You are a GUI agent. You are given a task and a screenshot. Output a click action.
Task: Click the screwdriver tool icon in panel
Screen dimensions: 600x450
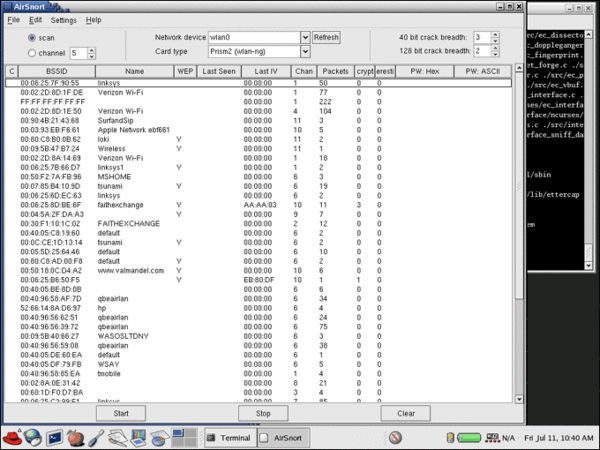(96, 438)
